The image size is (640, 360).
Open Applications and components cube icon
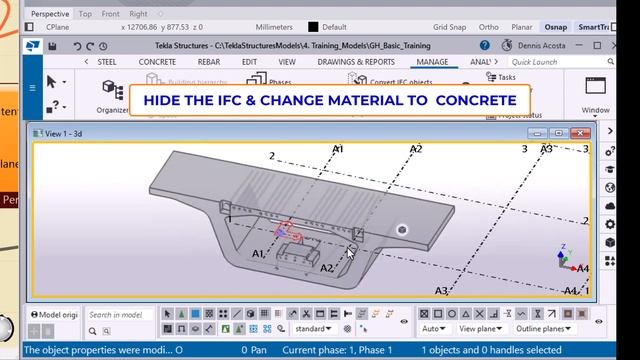[610, 242]
